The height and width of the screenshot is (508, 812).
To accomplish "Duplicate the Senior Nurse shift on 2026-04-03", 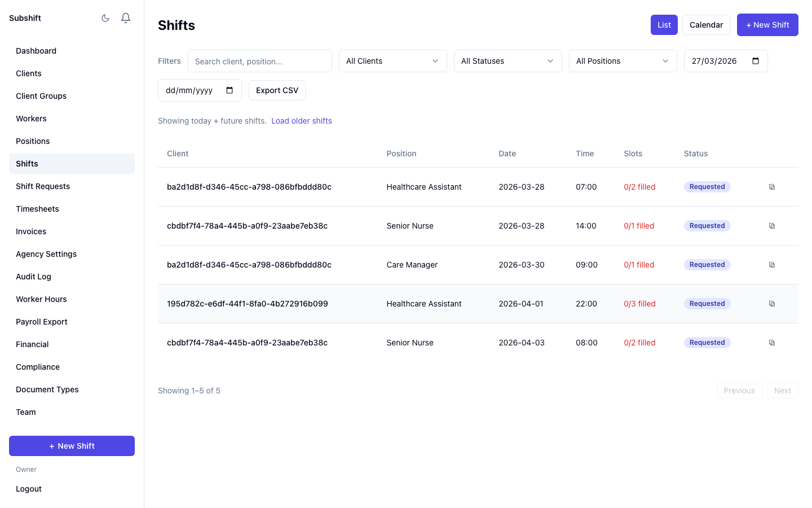I will click(x=771, y=342).
